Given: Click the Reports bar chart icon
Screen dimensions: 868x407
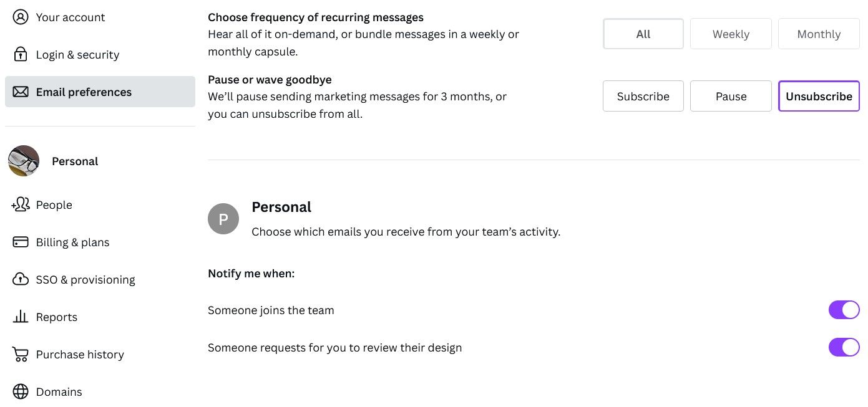Looking at the screenshot, I should click(21, 317).
